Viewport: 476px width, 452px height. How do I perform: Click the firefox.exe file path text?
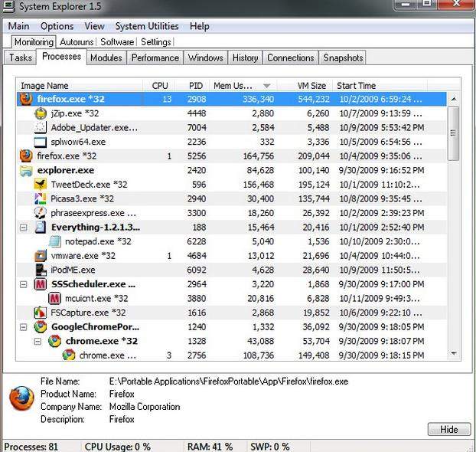[229, 382]
